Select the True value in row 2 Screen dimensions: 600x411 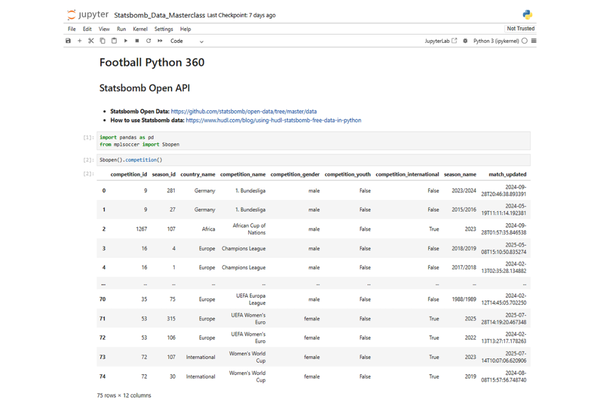tap(434, 229)
